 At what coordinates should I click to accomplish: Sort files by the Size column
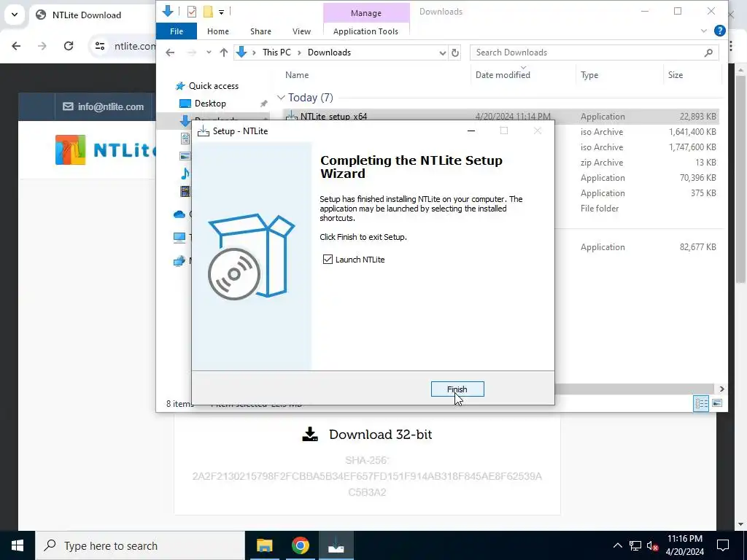[675, 75]
